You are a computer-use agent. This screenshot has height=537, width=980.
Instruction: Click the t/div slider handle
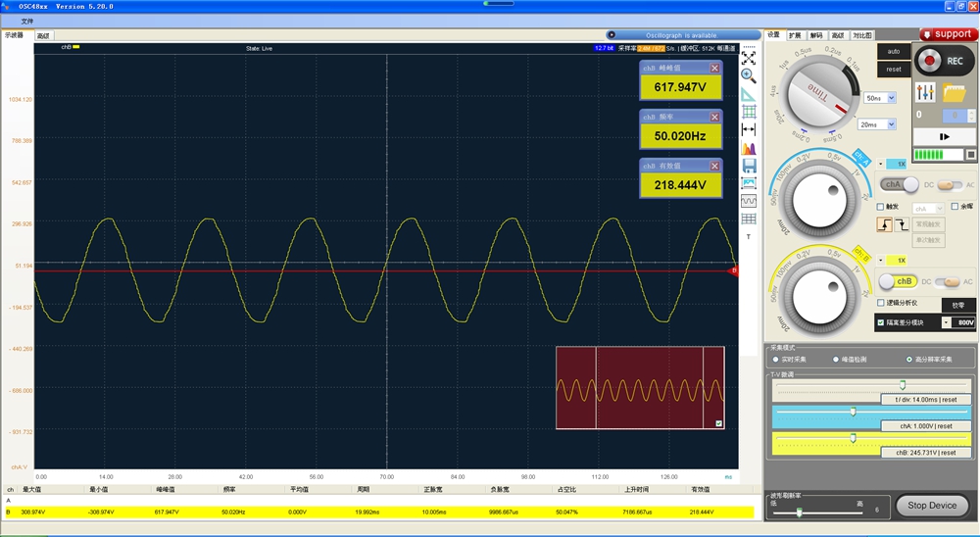point(903,384)
